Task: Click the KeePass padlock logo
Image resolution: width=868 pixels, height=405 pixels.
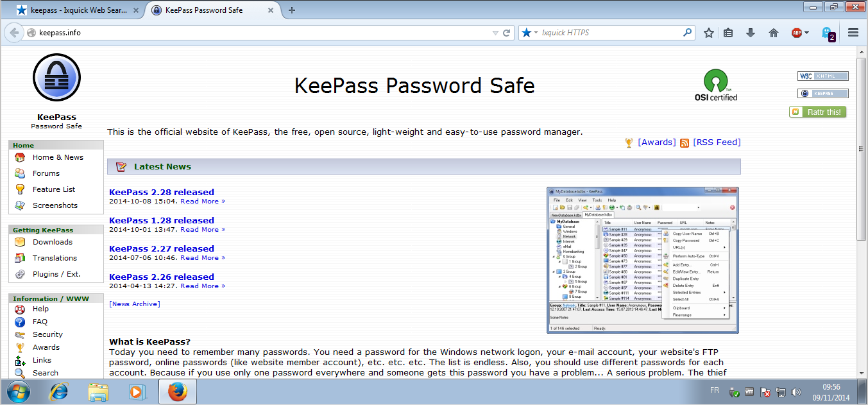Action: [56, 78]
